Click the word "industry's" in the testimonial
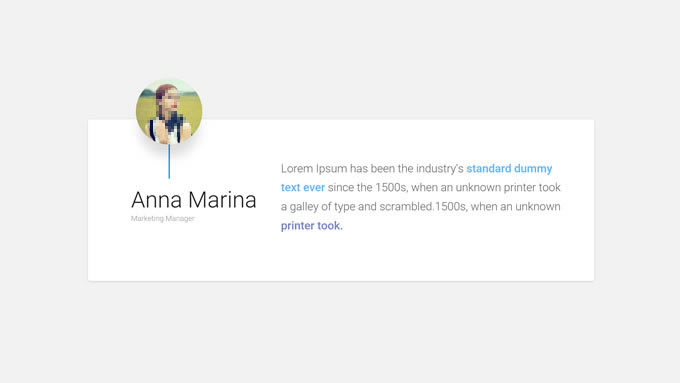Image resolution: width=680 pixels, height=383 pixels. (440, 168)
